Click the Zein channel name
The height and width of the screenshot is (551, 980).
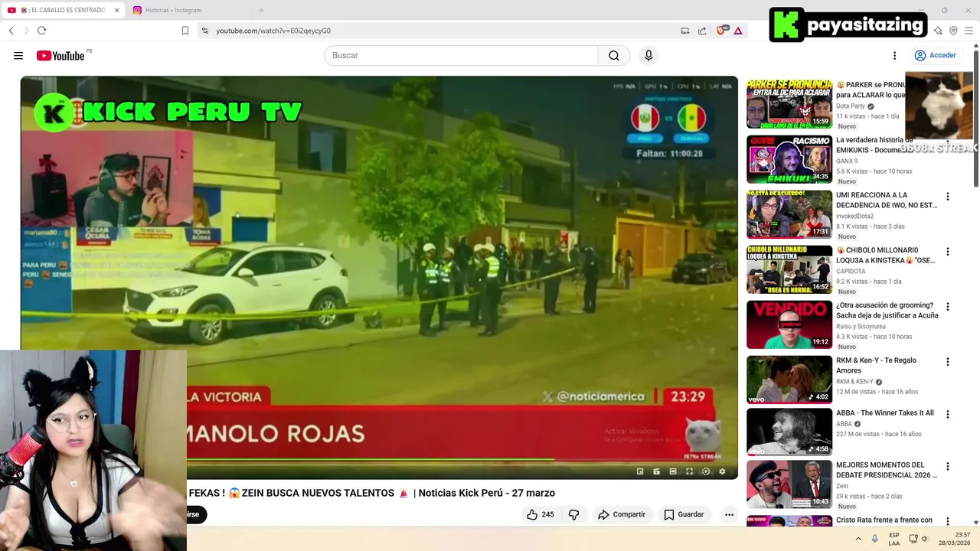(x=842, y=486)
